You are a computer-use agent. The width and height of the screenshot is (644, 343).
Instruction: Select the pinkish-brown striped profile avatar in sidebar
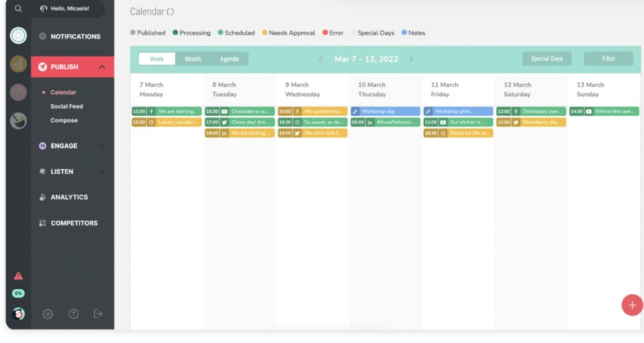point(19,93)
